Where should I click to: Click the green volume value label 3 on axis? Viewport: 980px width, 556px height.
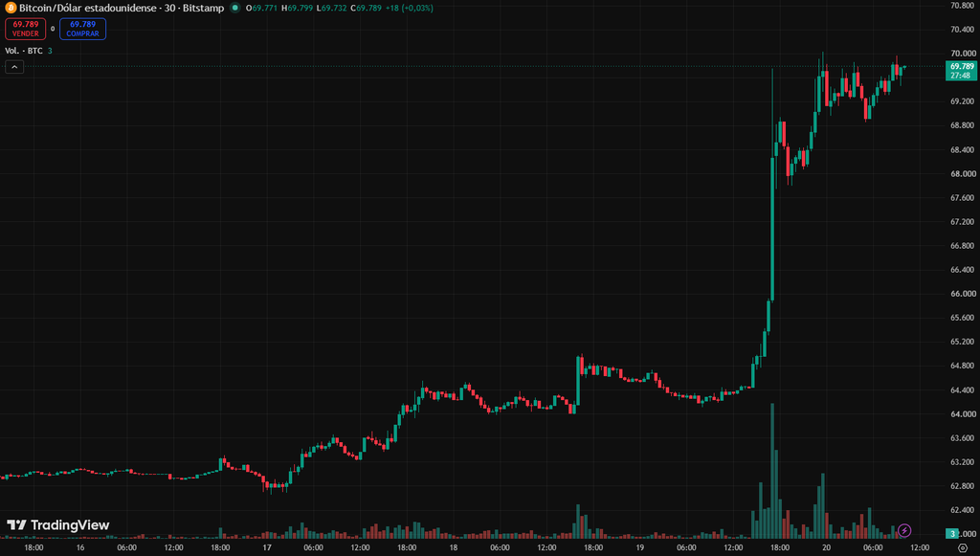pos(952,533)
